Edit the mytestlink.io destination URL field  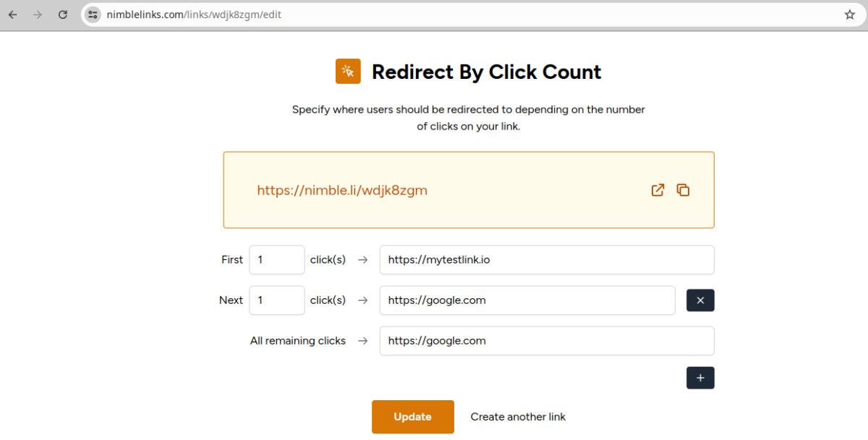[546, 260]
